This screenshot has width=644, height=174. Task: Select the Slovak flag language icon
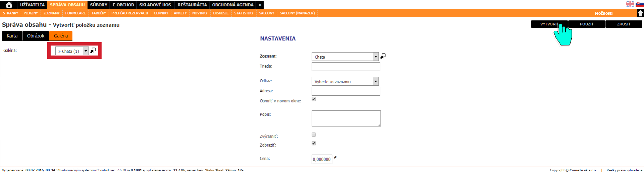pyautogui.click(x=640, y=4)
